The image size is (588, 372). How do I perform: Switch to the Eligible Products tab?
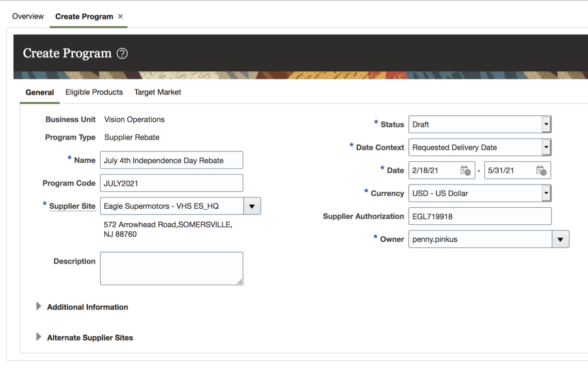click(94, 92)
